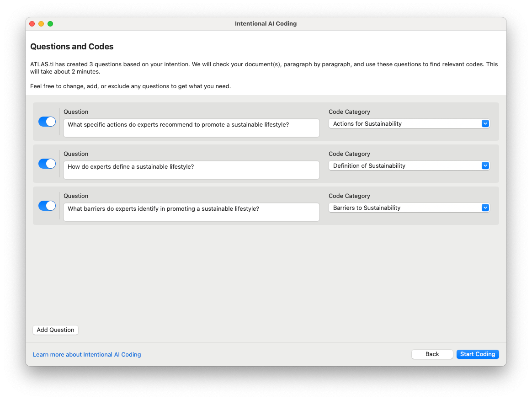Image resolution: width=532 pixels, height=400 pixels.
Task: Edit the 'How do experts define' question field
Action: [x=192, y=170]
